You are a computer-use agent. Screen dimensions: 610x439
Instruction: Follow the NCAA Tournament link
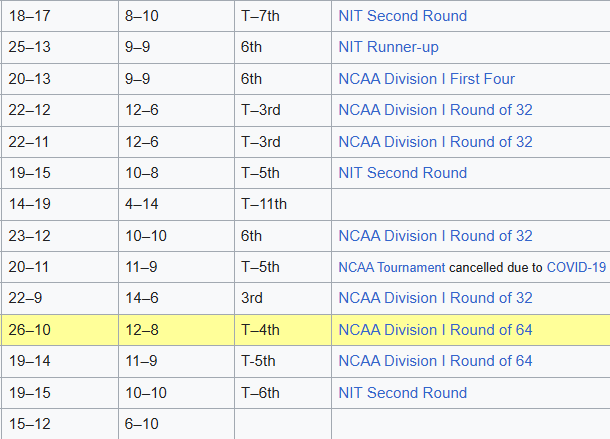pos(391,267)
